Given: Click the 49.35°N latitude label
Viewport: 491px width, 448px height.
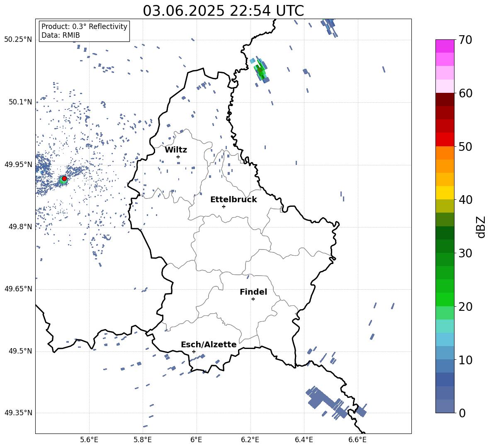Looking at the screenshot, I should click(18, 413).
